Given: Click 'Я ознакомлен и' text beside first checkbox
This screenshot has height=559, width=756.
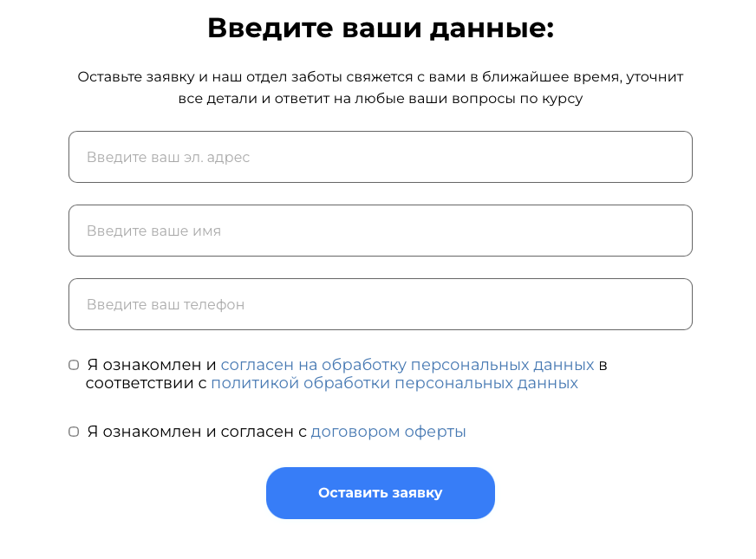Looking at the screenshot, I should 152,365.
